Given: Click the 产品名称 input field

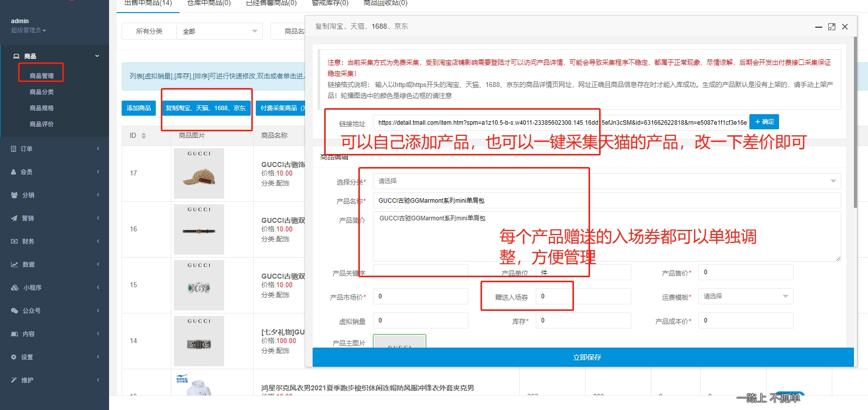Looking at the screenshot, I should (607, 200).
